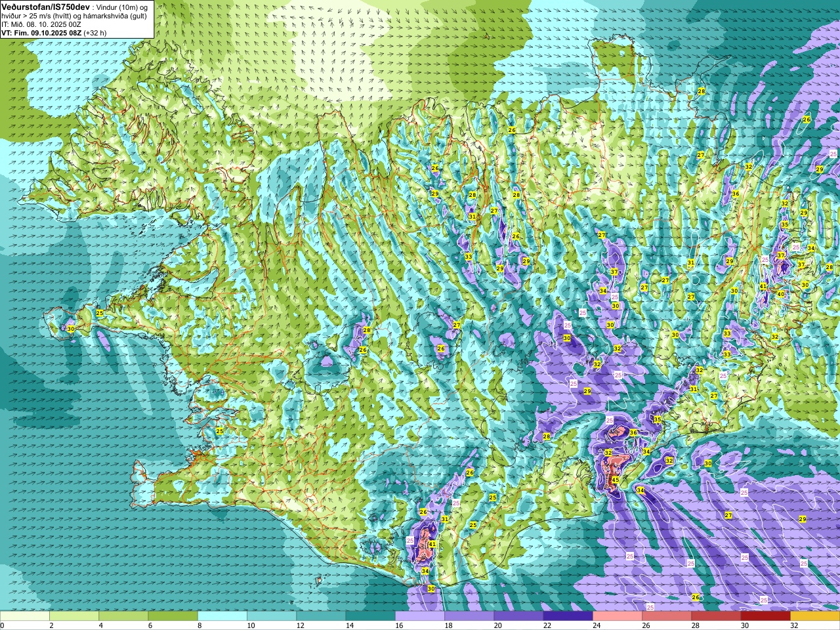The width and height of the screenshot is (840, 630).
Task: Click the yellow "45" peak gust label
Action: pyautogui.click(x=615, y=480)
